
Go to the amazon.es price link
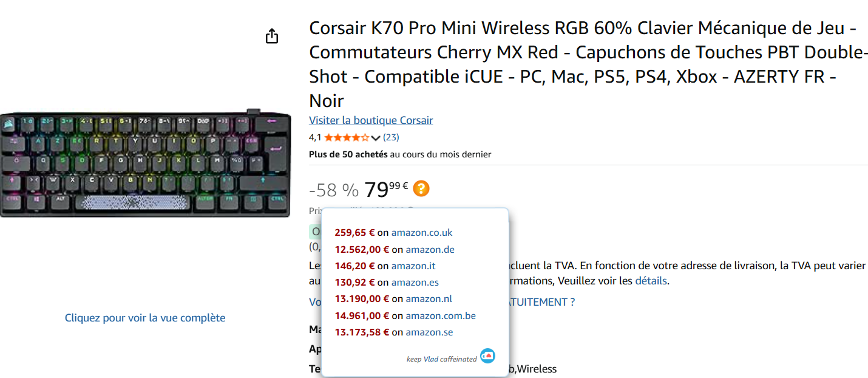point(415,282)
